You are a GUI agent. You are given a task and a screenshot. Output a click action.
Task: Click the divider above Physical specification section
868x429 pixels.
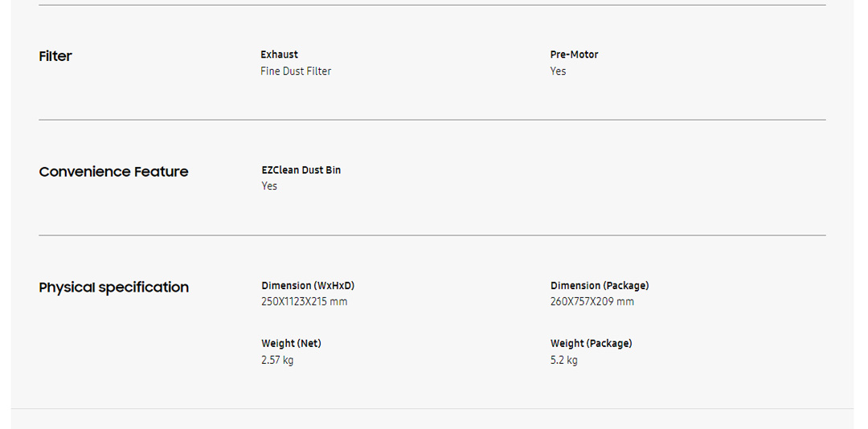pos(432,235)
